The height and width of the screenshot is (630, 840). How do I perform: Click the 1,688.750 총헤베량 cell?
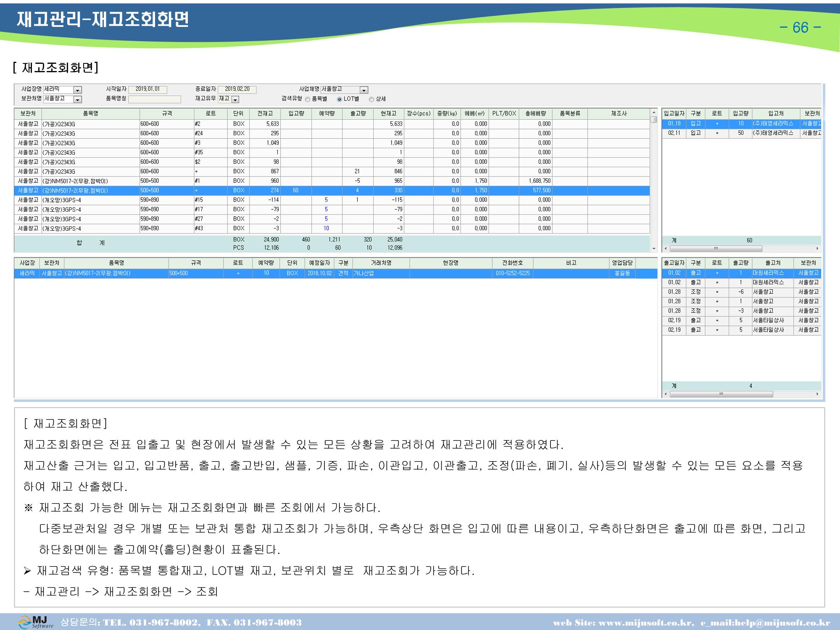(535, 181)
